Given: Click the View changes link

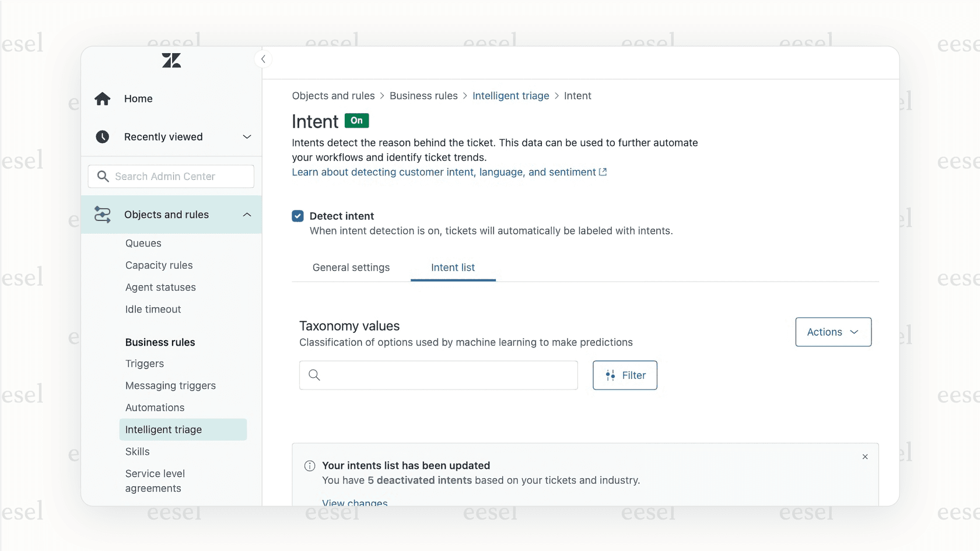Looking at the screenshot, I should pos(355,503).
